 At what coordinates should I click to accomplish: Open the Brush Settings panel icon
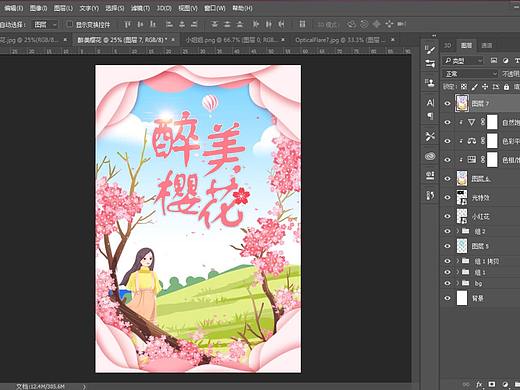click(x=430, y=50)
